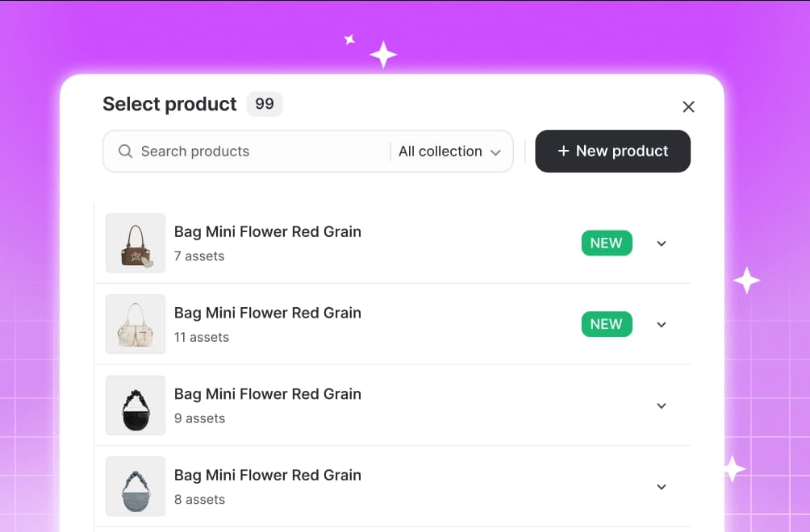Open the product with 9 assets
The height and width of the screenshot is (532, 810).
(x=393, y=405)
